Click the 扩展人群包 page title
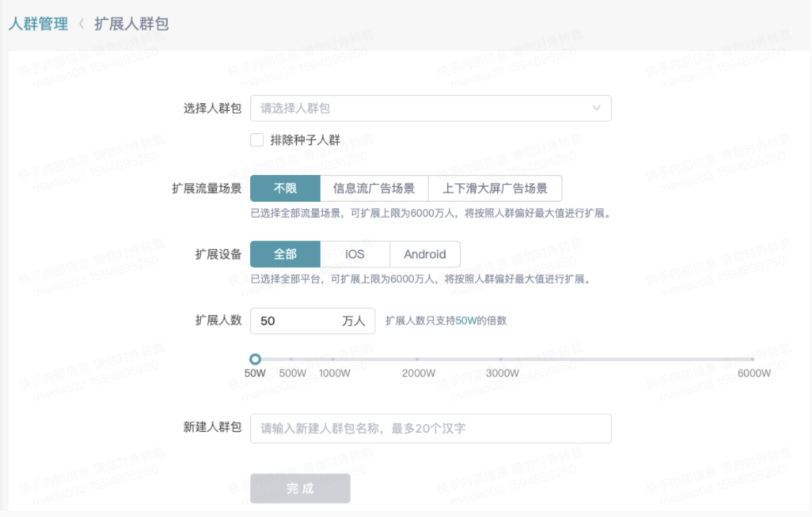The height and width of the screenshot is (517, 812). (131, 24)
